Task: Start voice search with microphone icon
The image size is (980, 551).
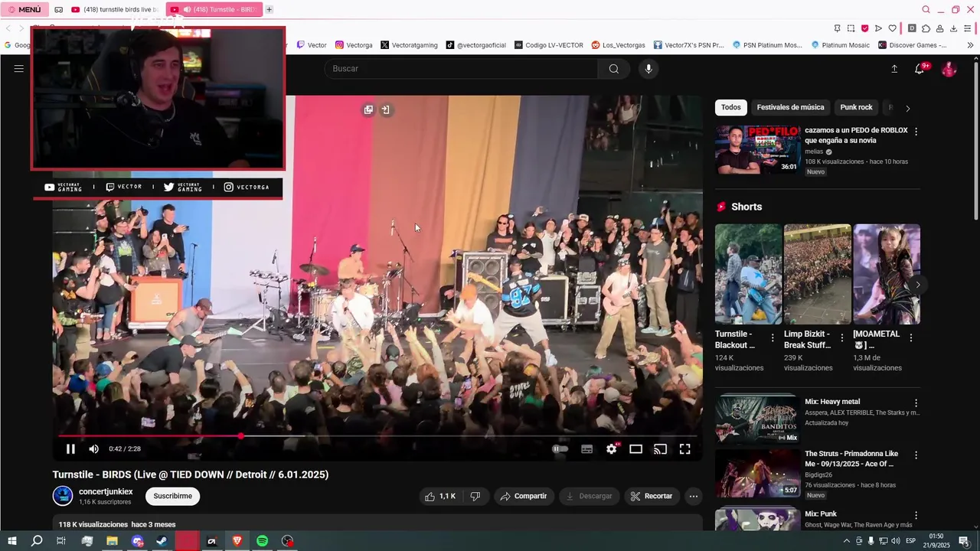Action: 648,69
